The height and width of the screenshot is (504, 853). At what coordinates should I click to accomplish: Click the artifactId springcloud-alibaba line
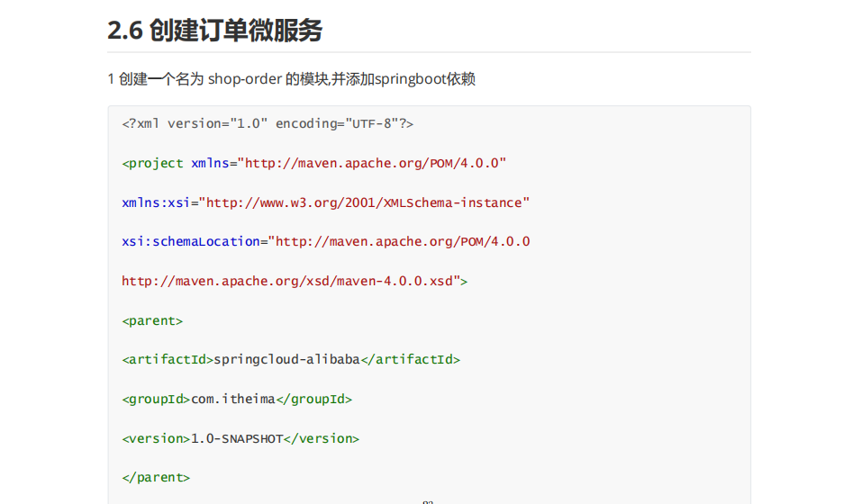click(x=291, y=359)
